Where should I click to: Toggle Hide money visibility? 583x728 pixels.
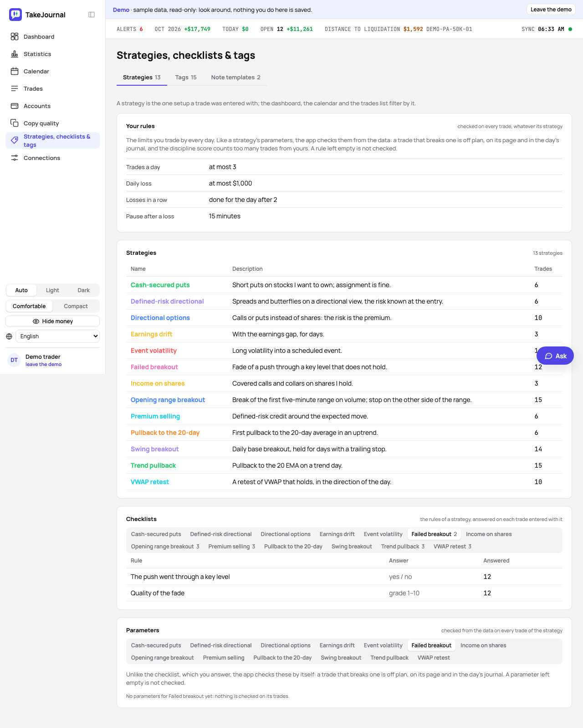click(53, 321)
